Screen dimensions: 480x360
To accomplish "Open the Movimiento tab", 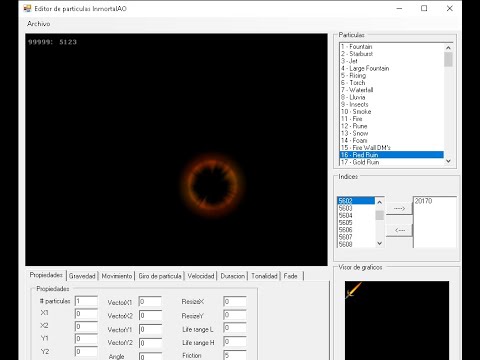I will pos(117,276).
